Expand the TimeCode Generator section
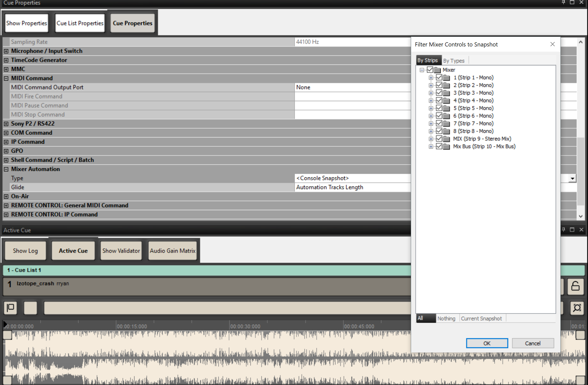The height and width of the screenshot is (385, 588). (6, 60)
